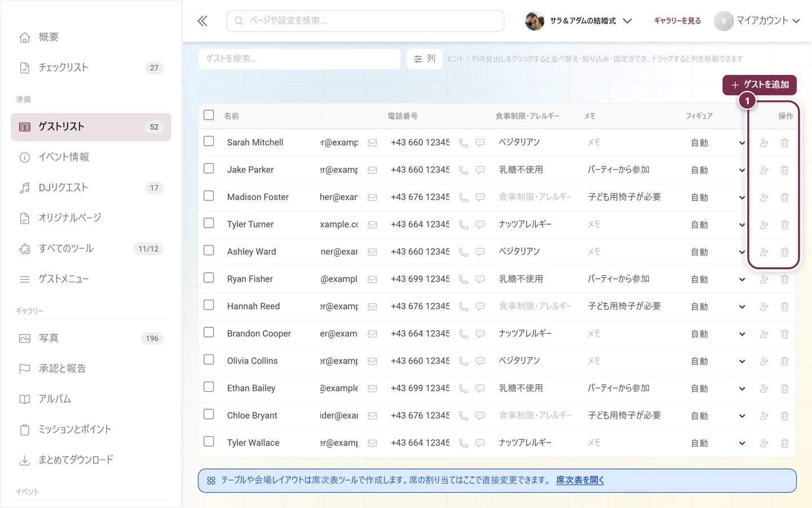Delete Olivia Collins with the trash icon
The width and height of the screenshot is (812, 508).
tap(784, 361)
